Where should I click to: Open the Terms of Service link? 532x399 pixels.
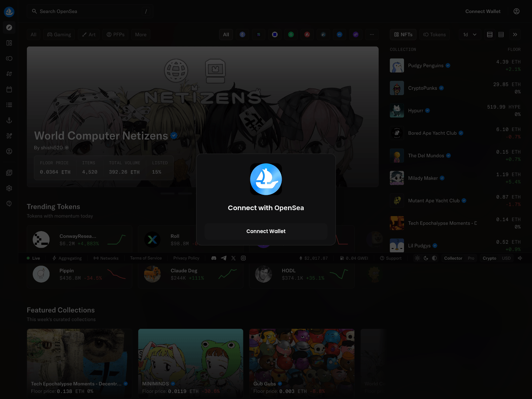pyautogui.click(x=146, y=258)
